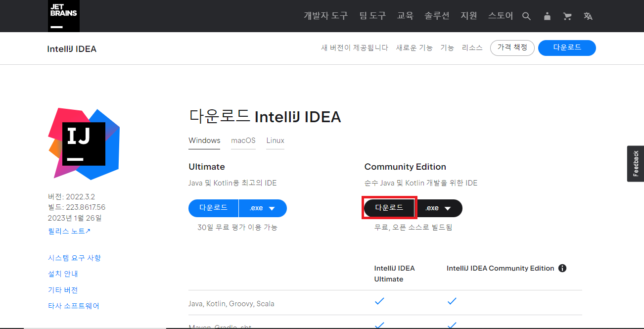This screenshot has width=644, height=329.
Task: Open the language translation icon
Action: click(x=588, y=16)
